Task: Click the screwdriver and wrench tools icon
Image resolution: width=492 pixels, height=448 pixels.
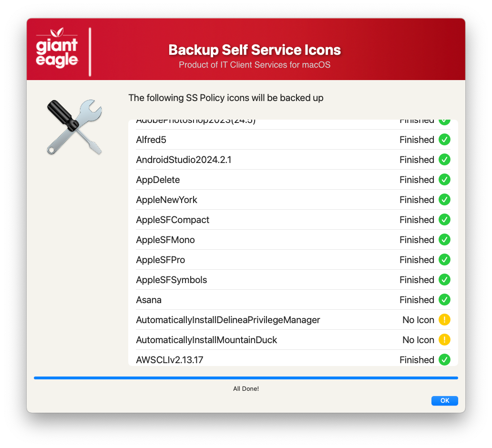Action: click(74, 127)
